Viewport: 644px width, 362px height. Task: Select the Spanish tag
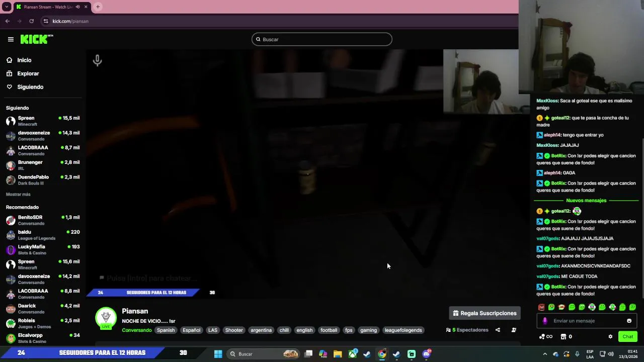coord(166,330)
